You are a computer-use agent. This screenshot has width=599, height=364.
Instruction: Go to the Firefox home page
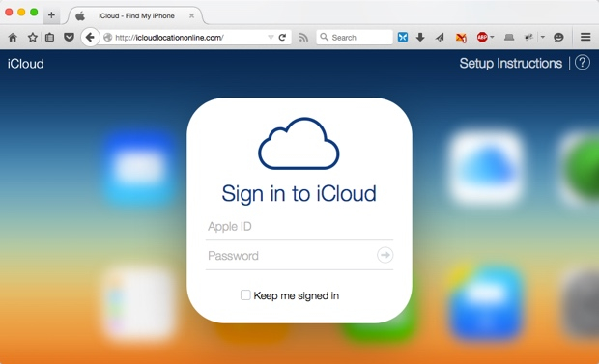click(13, 38)
